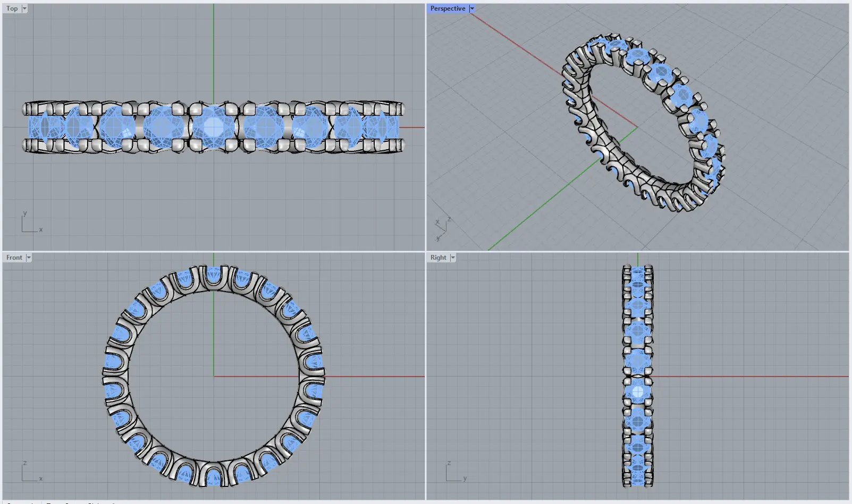The height and width of the screenshot is (504, 852).
Task: Select the ring band in the Top viewport
Action: coord(213,127)
